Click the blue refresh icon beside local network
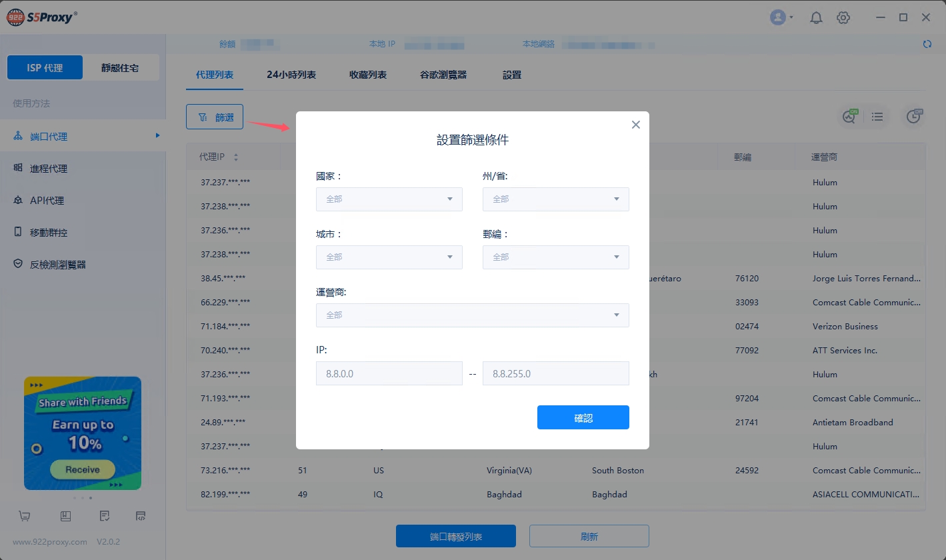Image resolution: width=946 pixels, height=560 pixels. pyautogui.click(x=927, y=44)
